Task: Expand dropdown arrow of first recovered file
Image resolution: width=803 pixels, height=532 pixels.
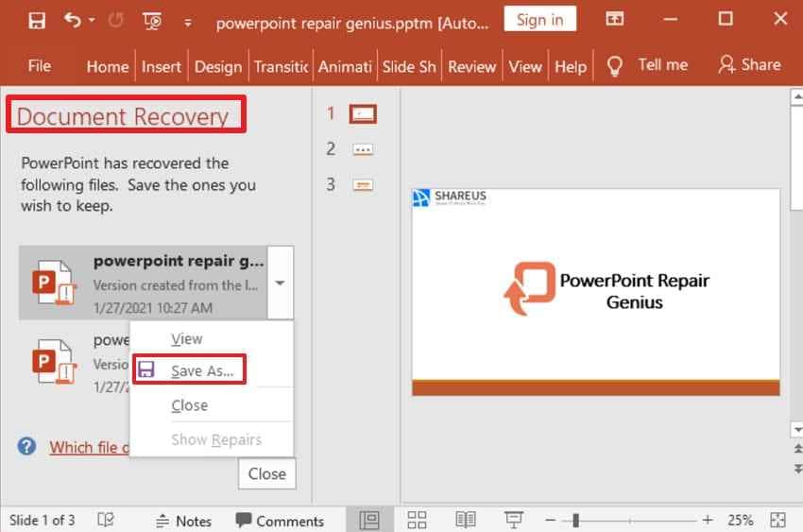Action: 281,283
